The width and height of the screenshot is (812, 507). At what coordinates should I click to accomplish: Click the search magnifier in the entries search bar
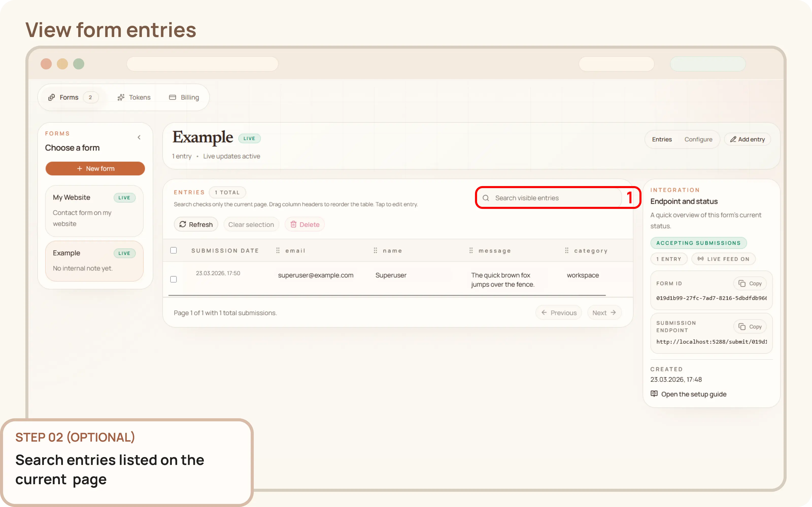[x=486, y=198]
